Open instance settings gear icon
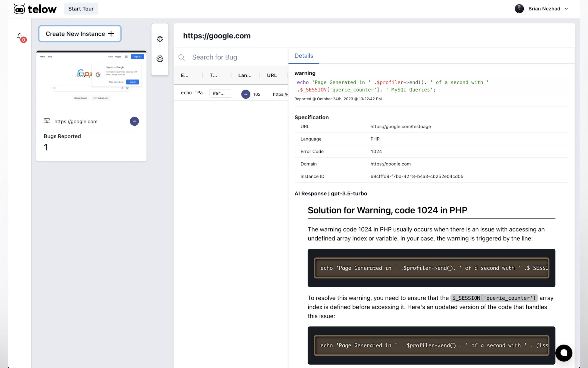Image resolution: width=588 pixels, height=368 pixels. pyautogui.click(x=160, y=59)
